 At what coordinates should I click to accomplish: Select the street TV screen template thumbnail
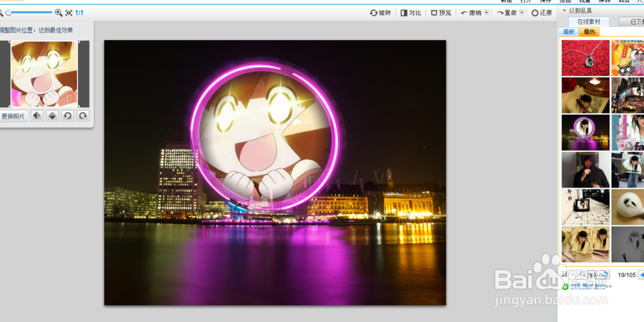[x=585, y=207]
